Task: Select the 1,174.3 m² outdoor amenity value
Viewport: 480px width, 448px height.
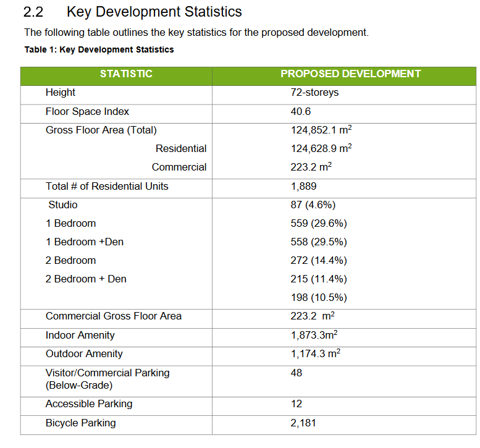Action: click(315, 354)
